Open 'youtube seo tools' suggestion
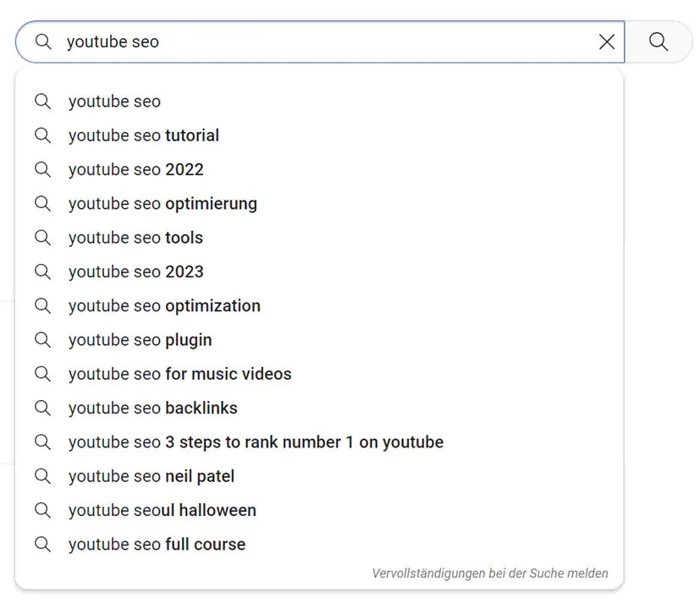Screen dimensions: 700x609 [135, 238]
